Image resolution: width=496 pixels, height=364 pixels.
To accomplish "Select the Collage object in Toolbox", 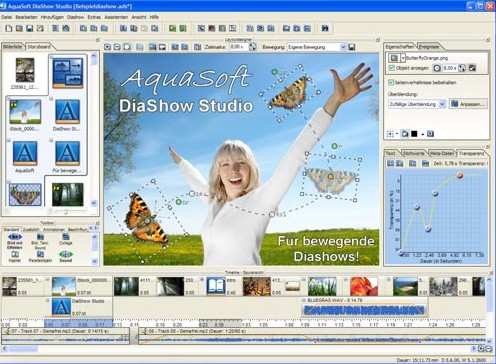I will click(66, 239).
